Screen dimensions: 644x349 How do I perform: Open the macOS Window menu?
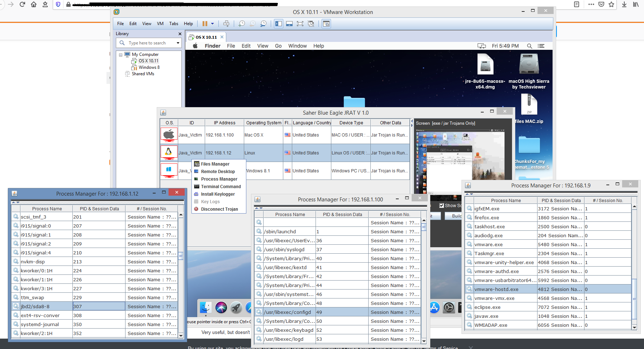pos(298,46)
